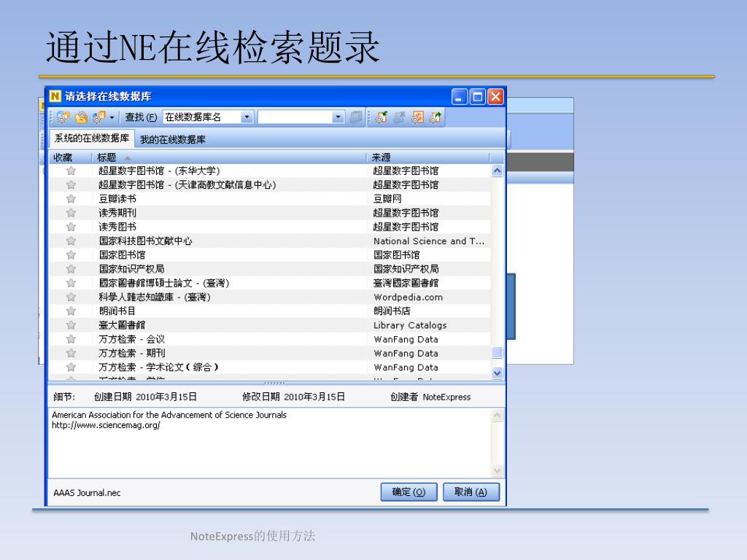
Task: Toggle favorite star for 国家知识产权局 row
Action: pos(71,269)
